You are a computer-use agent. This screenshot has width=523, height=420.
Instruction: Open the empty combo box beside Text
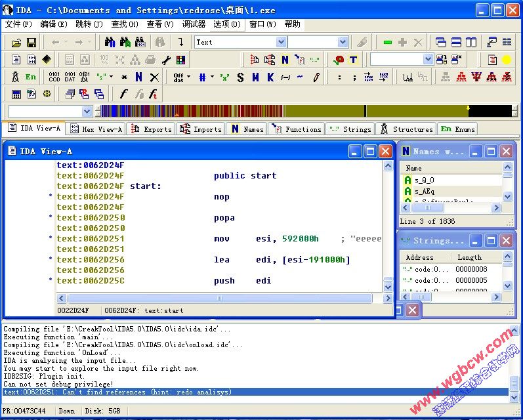(343, 42)
